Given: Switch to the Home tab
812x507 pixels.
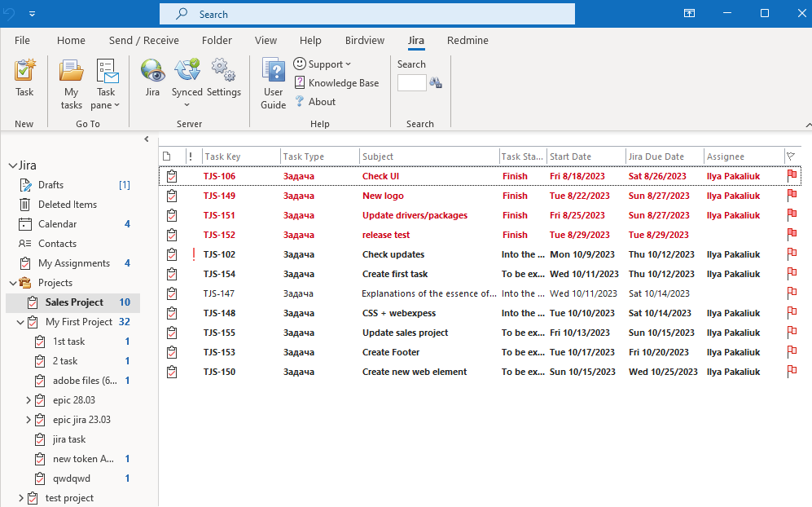Looking at the screenshot, I should point(71,41).
